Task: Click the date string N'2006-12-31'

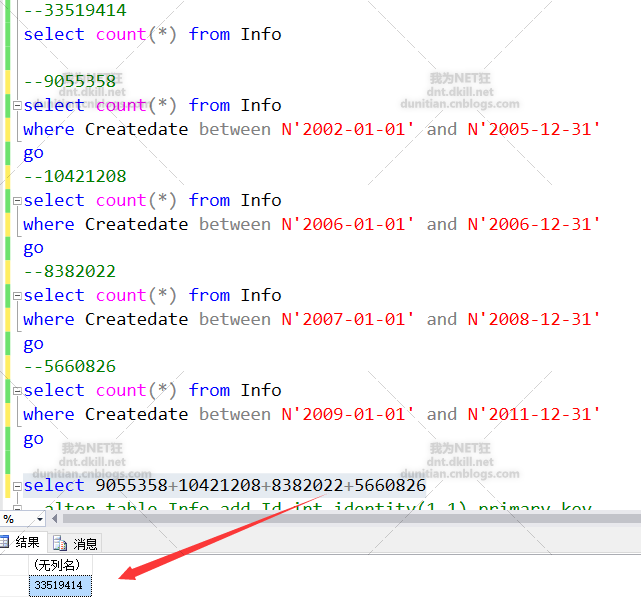Action: point(534,224)
